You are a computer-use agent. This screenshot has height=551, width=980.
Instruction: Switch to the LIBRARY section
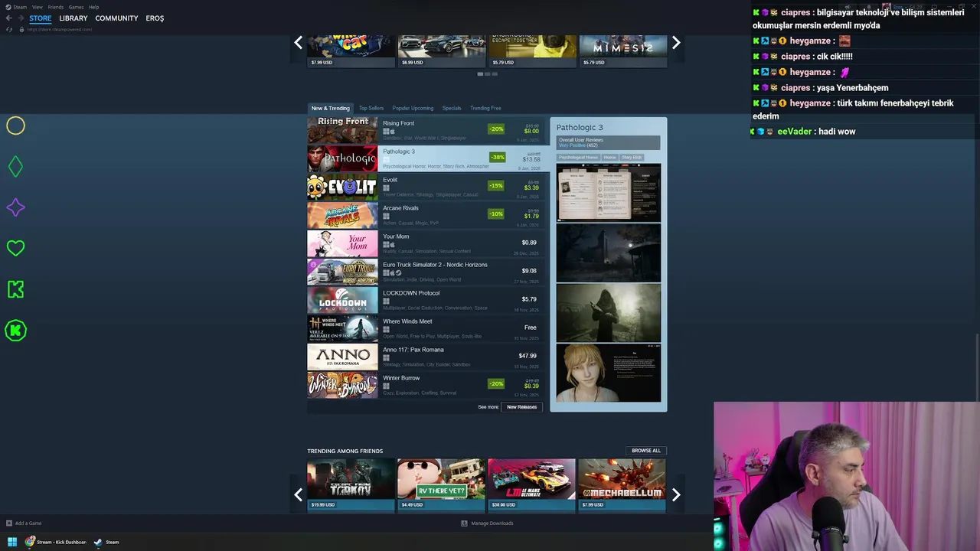(73, 18)
